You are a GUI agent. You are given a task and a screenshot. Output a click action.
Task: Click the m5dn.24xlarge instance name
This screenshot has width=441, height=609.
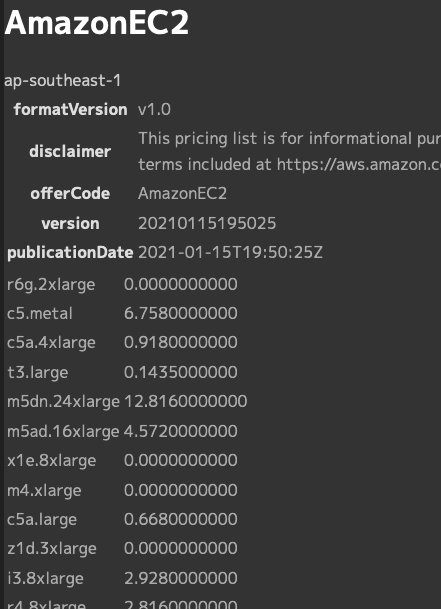pos(63,402)
